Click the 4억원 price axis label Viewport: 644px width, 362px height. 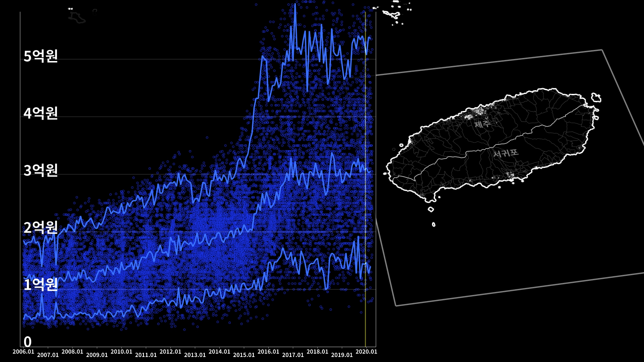pos(41,113)
